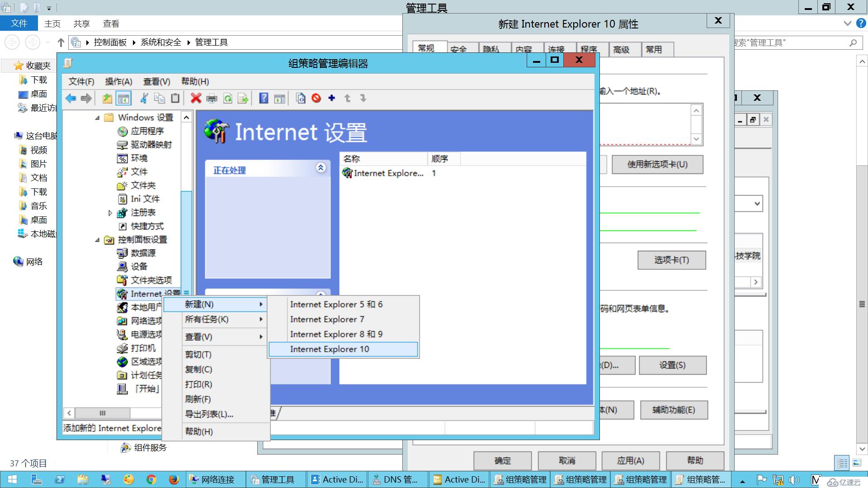Click Internet Explorer entry in 名称 list
The width and height of the screenshot is (868, 488).
[387, 173]
